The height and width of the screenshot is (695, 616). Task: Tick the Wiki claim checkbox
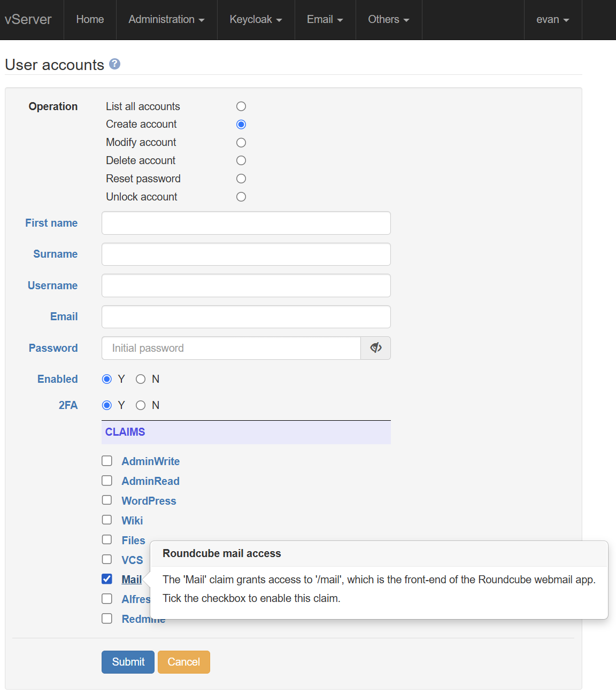coord(107,520)
